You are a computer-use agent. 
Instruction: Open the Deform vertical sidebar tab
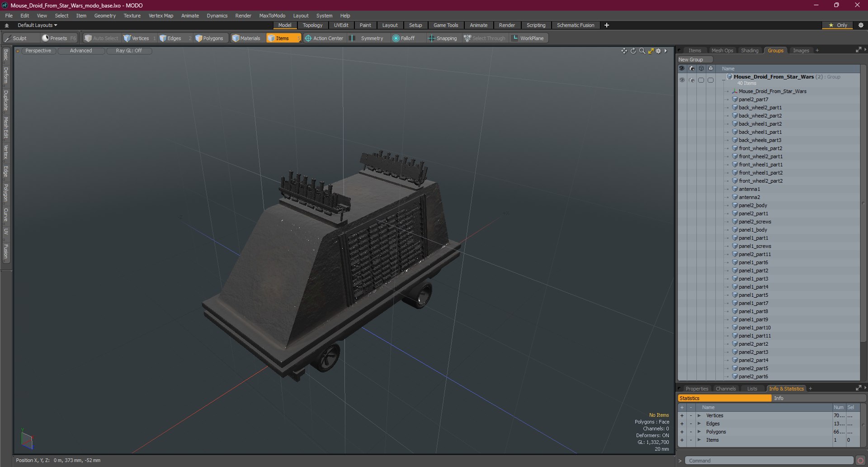coord(6,75)
